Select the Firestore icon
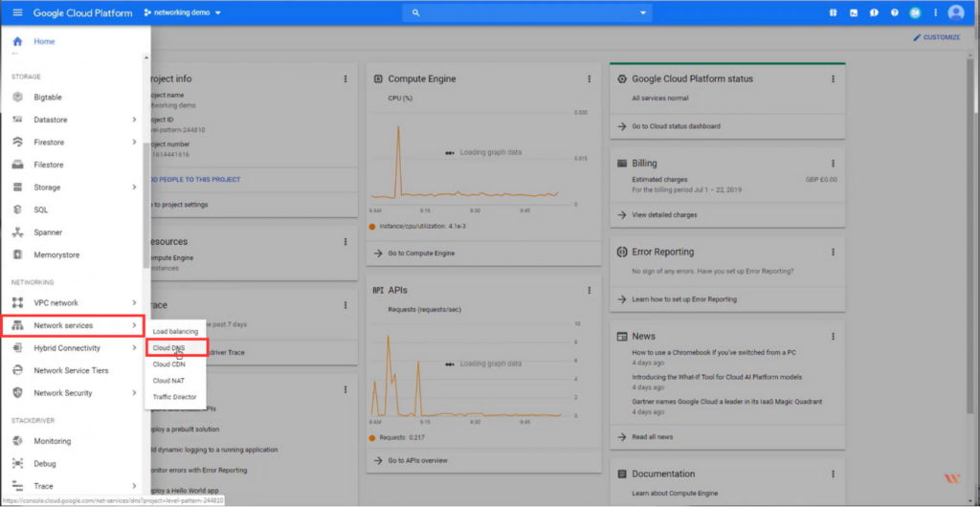This screenshot has width=980, height=507. [18, 143]
